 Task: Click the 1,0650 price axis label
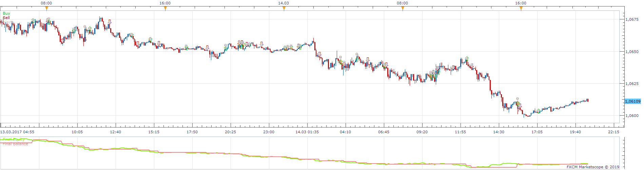tap(631, 52)
